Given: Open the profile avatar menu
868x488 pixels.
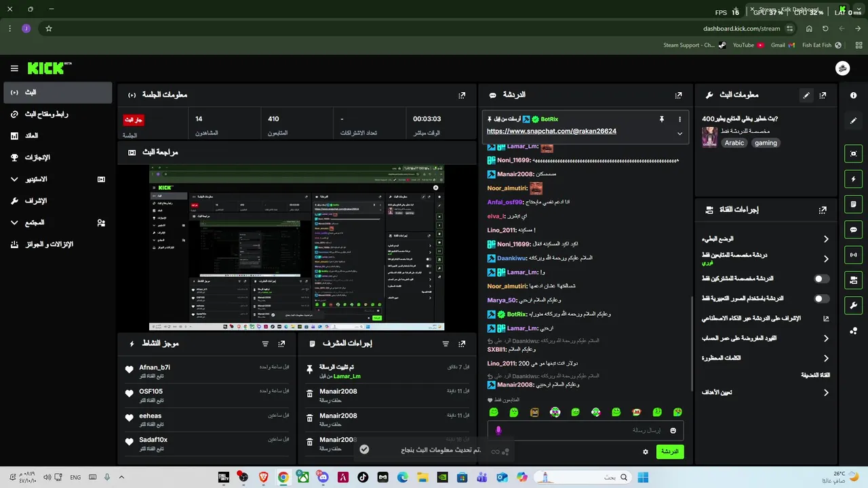Looking at the screenshot, I should pyautogui.click(x=843, y=68).
